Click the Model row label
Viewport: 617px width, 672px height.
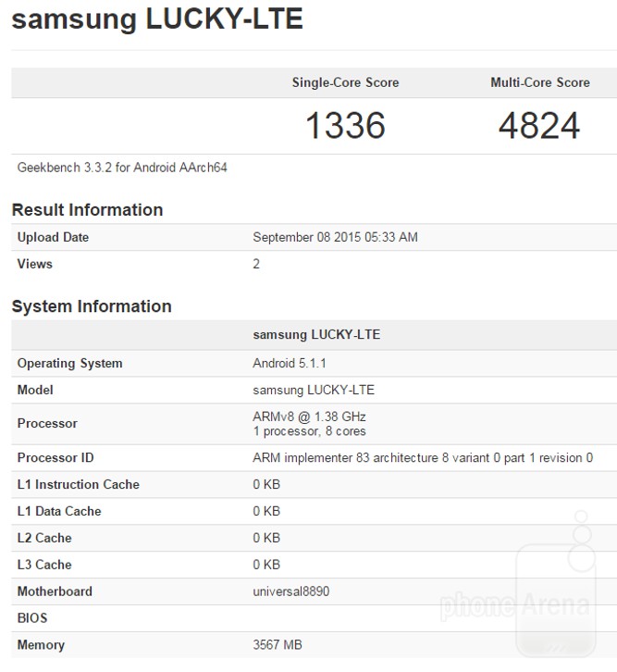pyautogui.click(x=35, y=390)
